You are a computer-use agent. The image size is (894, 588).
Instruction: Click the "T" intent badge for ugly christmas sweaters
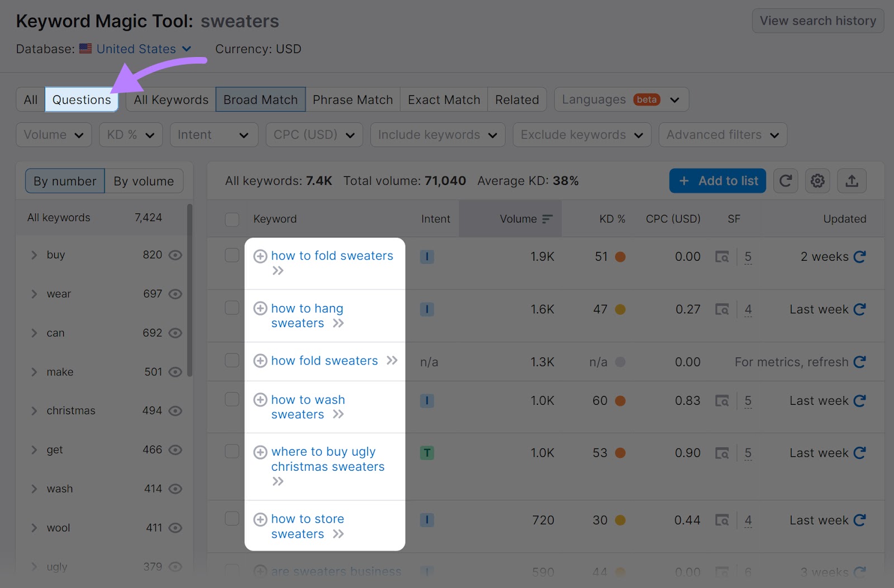click(427, 453)
